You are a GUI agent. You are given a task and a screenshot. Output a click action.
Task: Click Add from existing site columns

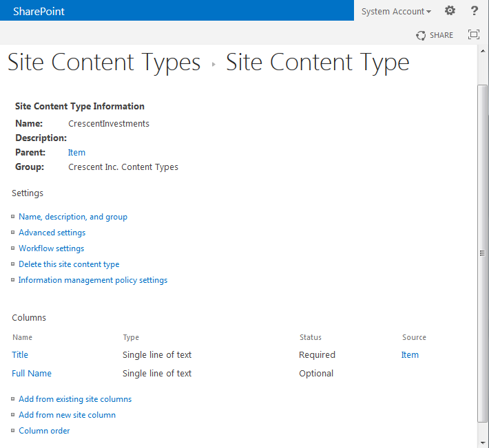pos(75,399)
